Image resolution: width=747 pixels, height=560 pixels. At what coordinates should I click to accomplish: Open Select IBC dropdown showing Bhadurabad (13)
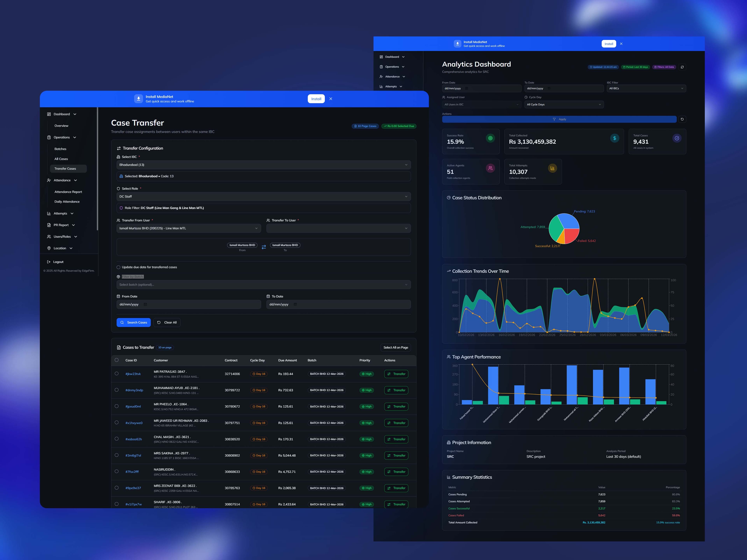point(263,165)
